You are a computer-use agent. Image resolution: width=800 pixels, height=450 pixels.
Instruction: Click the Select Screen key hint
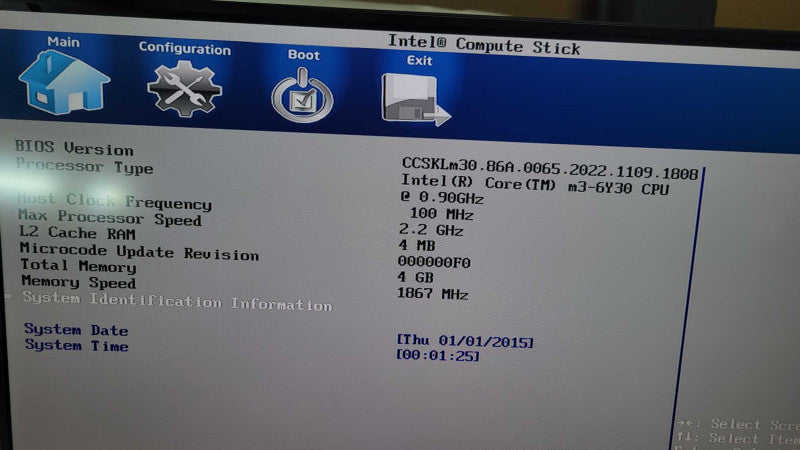[x=738, y=424]
